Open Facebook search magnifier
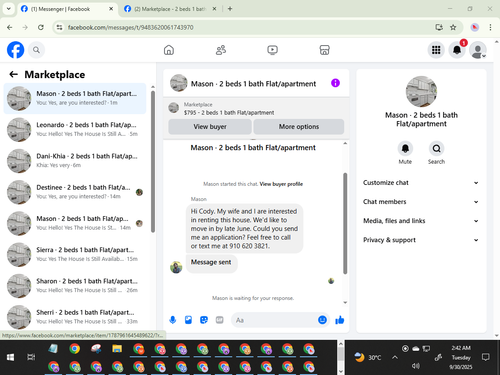 tap(36, 50)
